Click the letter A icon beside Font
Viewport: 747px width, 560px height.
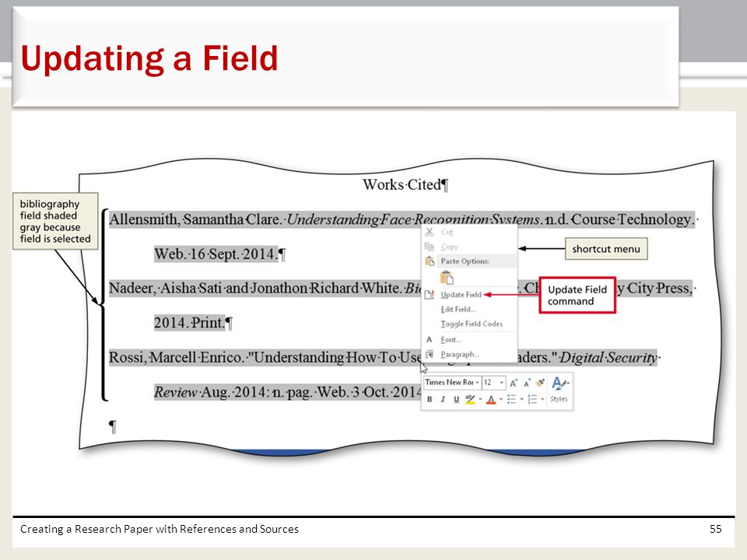[x=430, y=340]
